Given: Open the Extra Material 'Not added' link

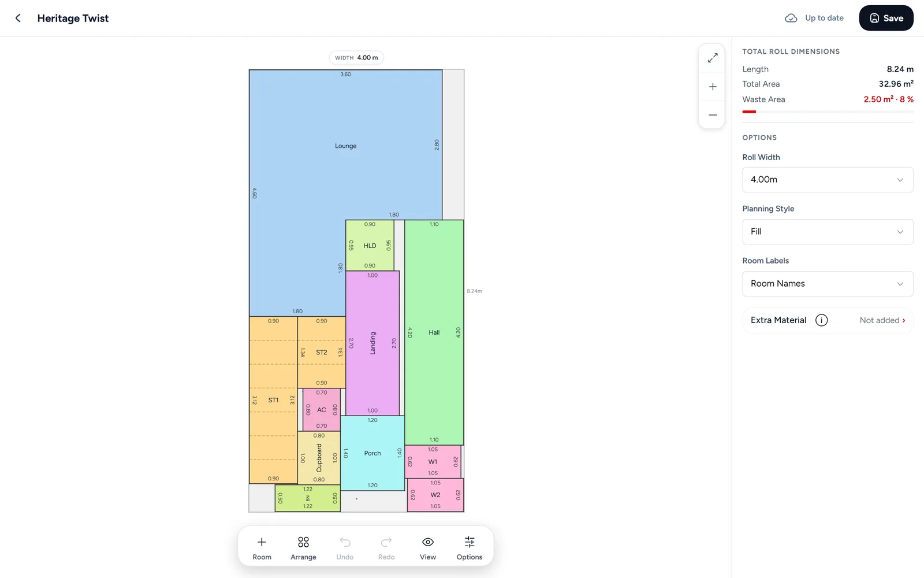Looking at the screenshot, I should pos(882,320).
